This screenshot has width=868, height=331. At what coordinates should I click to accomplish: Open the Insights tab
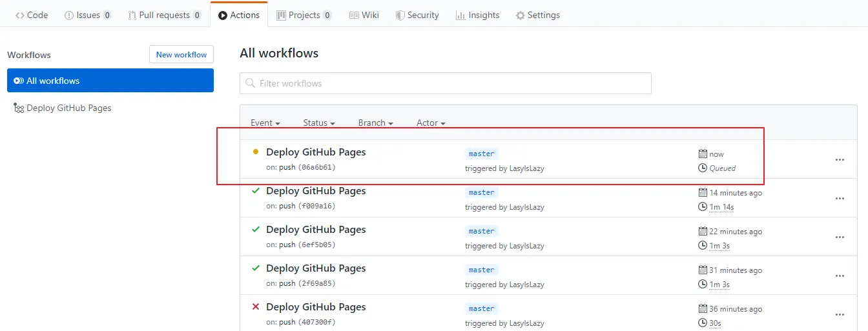point(477,15)
